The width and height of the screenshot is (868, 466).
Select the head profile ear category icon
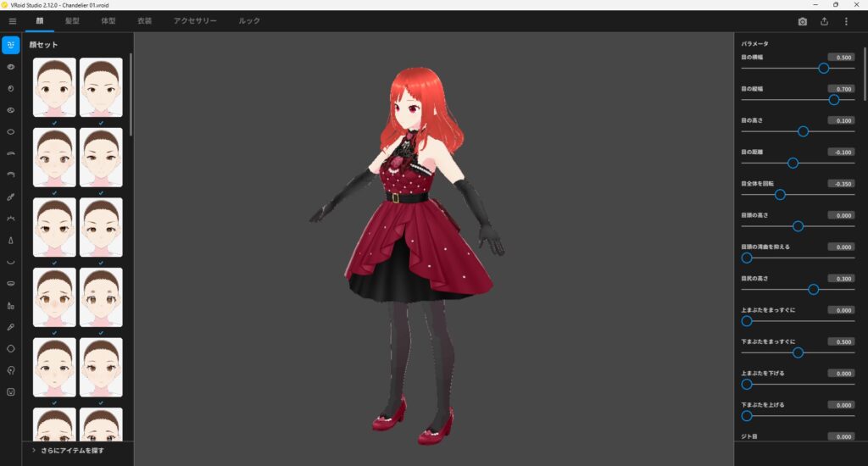(10, 370)
